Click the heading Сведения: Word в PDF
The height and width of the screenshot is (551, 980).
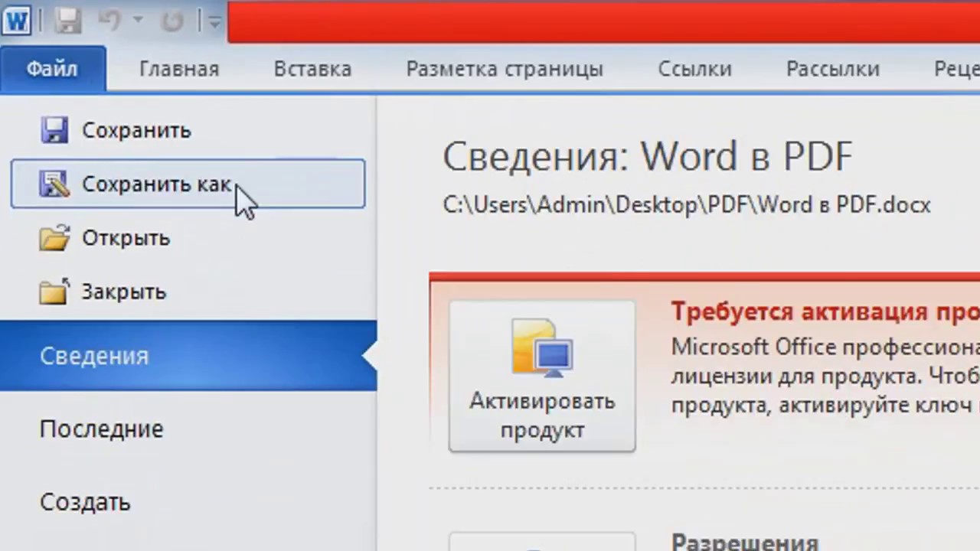point(647,156)
